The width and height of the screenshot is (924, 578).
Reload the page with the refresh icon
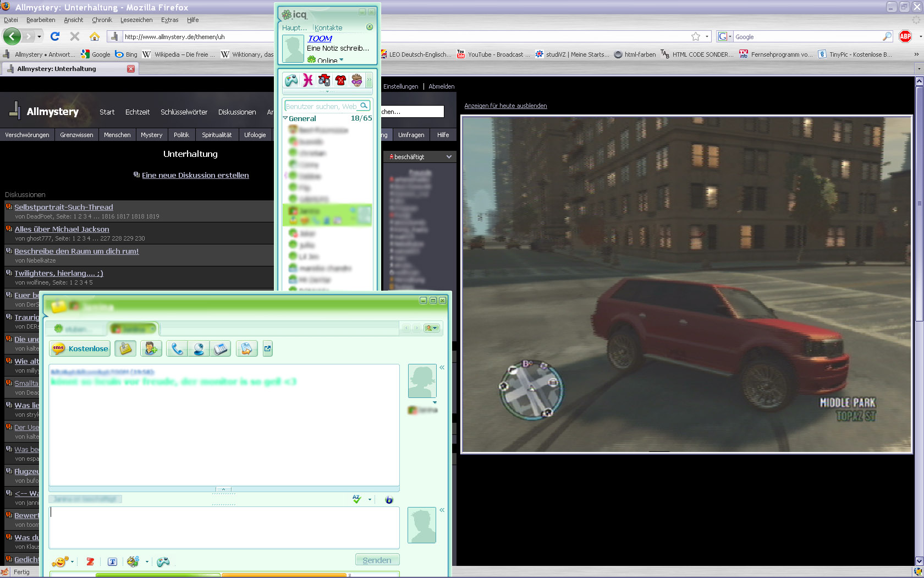click(x=55, y=36)
